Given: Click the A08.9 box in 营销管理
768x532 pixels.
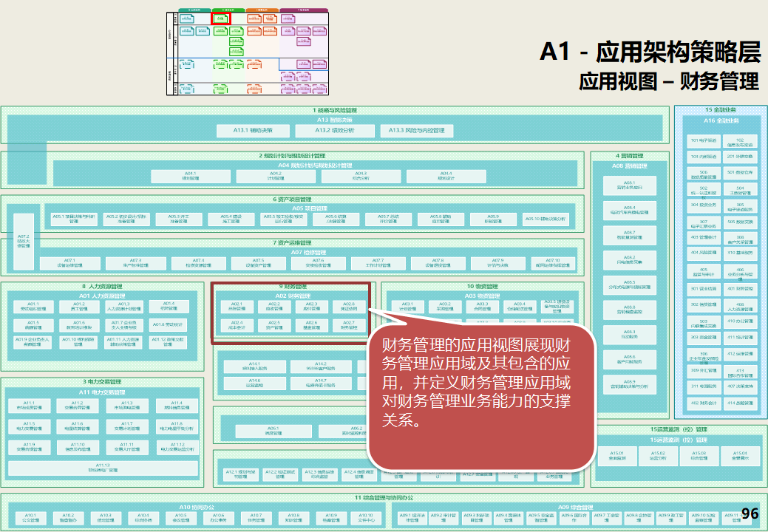Looking at the screenshot, I should click(630, 384).
